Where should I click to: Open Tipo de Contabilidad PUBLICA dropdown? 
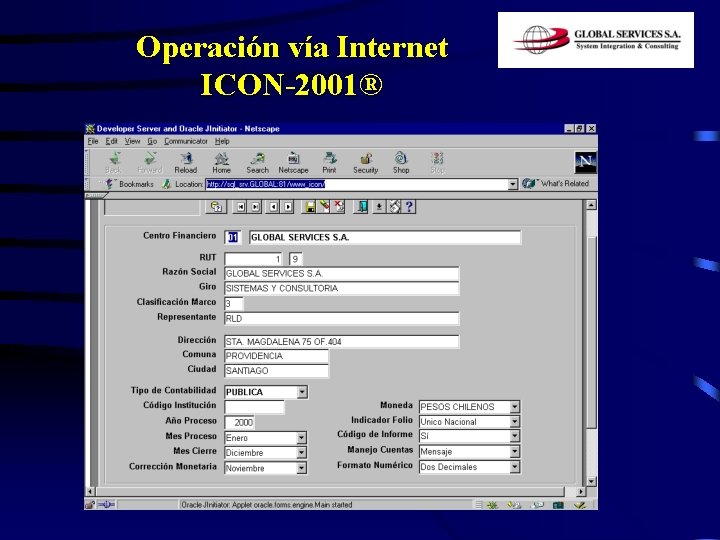[302, 392]
